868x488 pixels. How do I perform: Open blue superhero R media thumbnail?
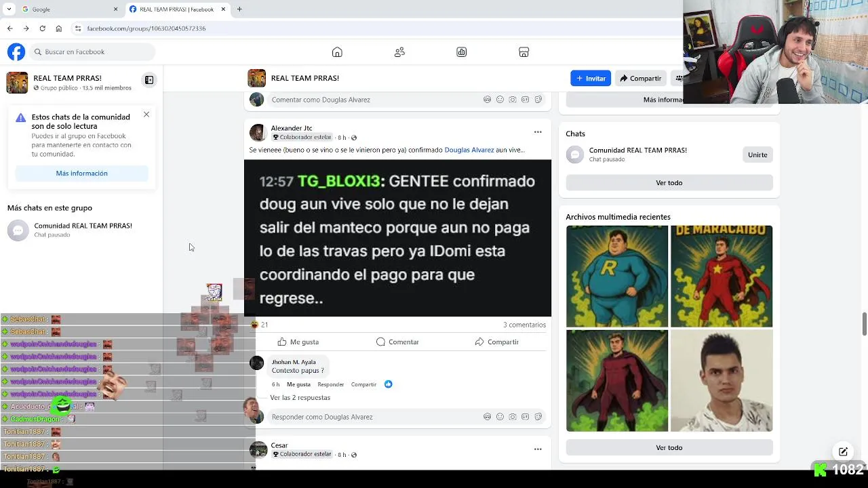click(x=617, y=277)
